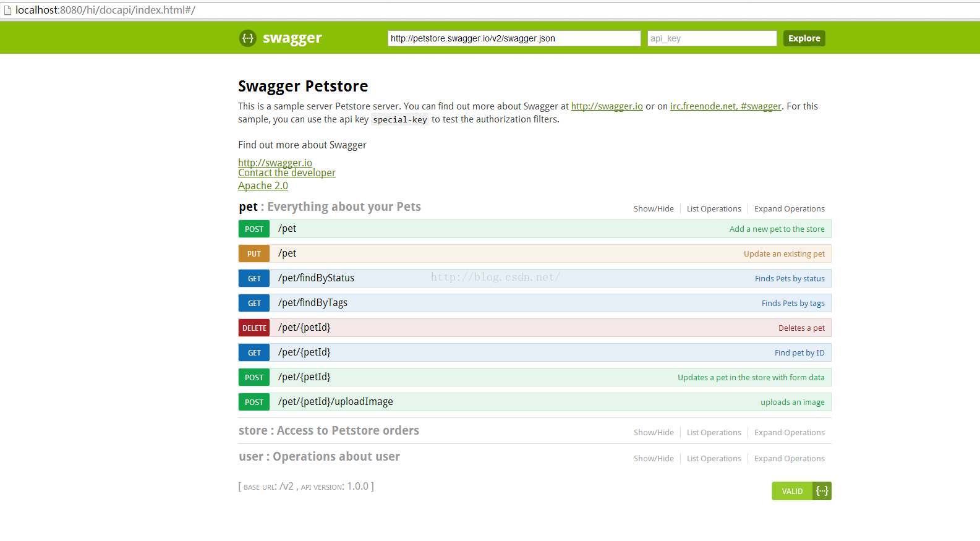This screenshot has width=980, height=541.
Task: Click the GET badge for /pet/findByStatus
Action: pos(254,278)
